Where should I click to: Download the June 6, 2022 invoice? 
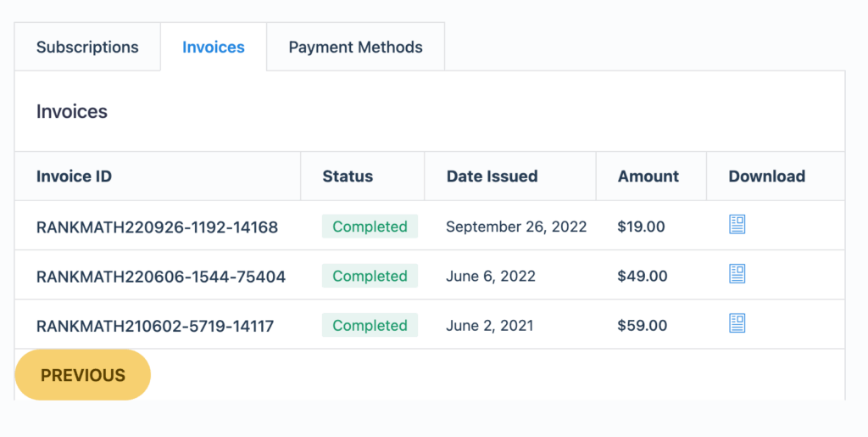737,274
